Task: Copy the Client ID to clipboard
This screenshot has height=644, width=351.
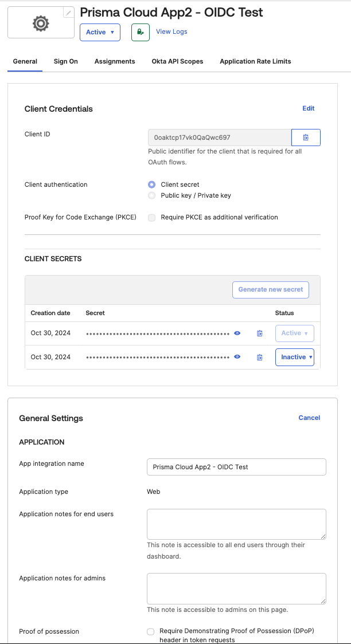Action: [306, 138]
